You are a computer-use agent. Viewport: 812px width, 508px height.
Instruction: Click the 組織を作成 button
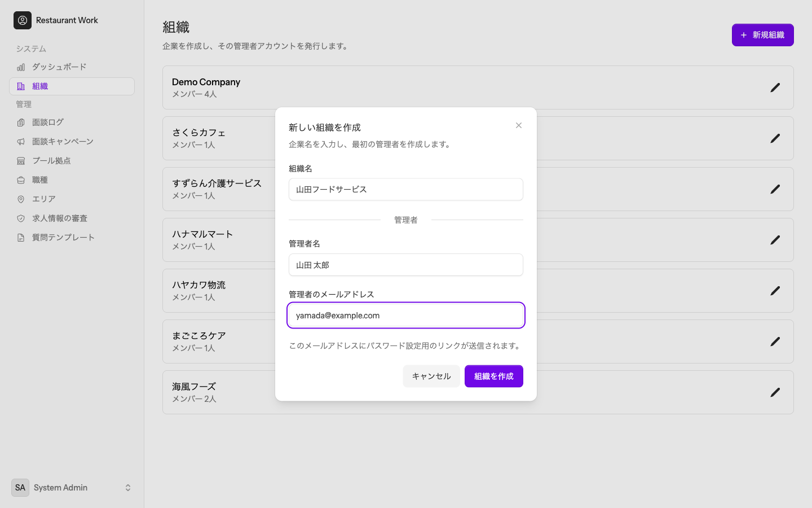[x=494, y=376]
